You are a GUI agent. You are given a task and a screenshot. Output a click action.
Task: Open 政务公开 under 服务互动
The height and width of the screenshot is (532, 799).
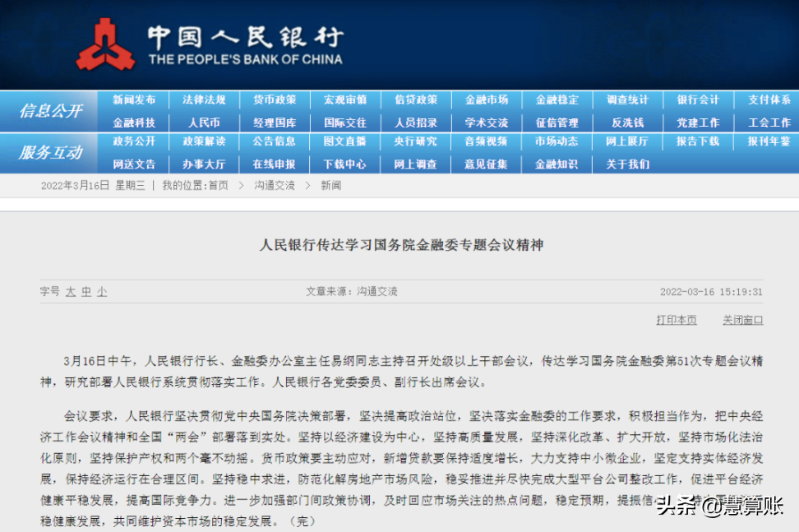pos(134,141)
